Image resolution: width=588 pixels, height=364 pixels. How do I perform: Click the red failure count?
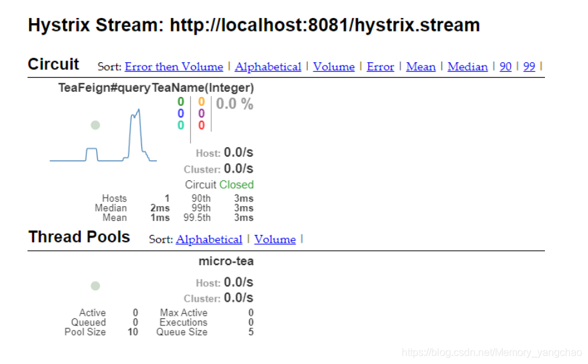(x=201, y=125)
